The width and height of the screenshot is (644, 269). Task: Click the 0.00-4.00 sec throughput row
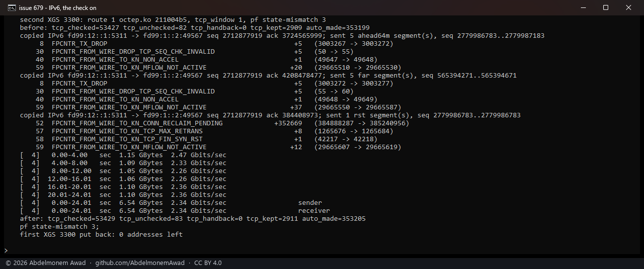click(x=123, y=155)
